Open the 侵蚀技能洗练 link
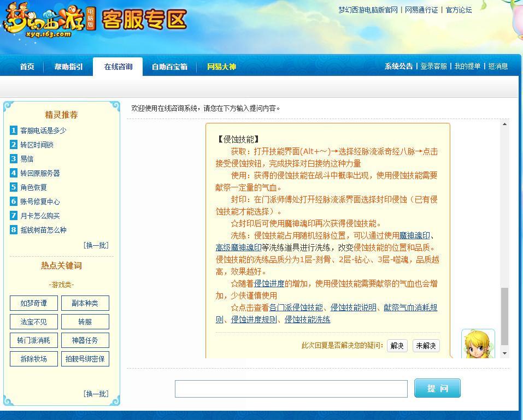Viewport: 523px width, 420px height. (x=307, y=320)
